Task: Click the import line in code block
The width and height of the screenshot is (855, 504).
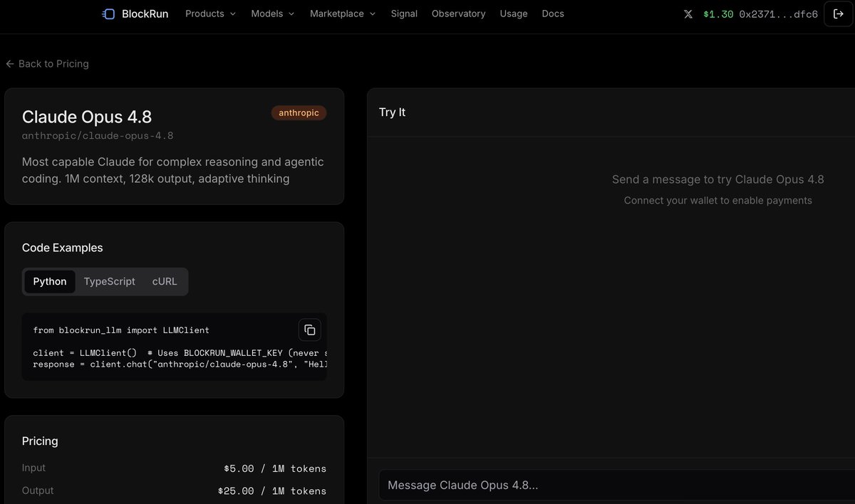Action: (121, 330)
